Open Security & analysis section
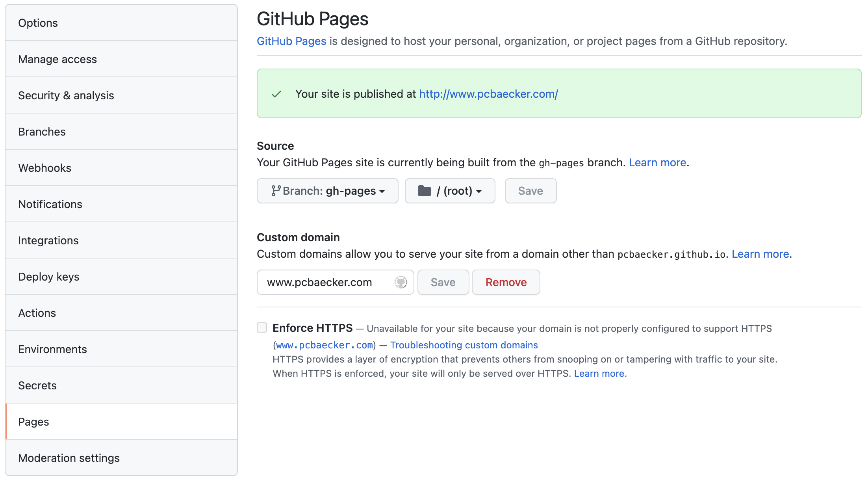Viewport: 868px width, 480px height. (x=121, y=95)
